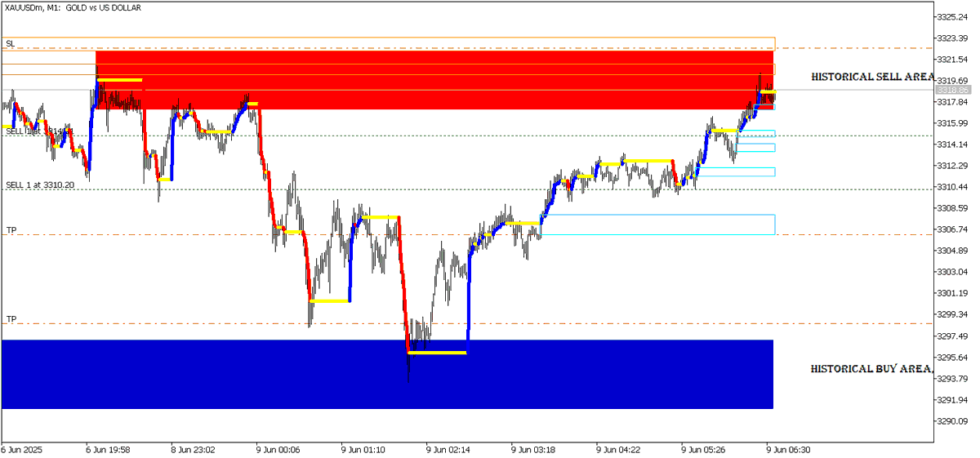Click the 3299.34 price scale value

952,314
